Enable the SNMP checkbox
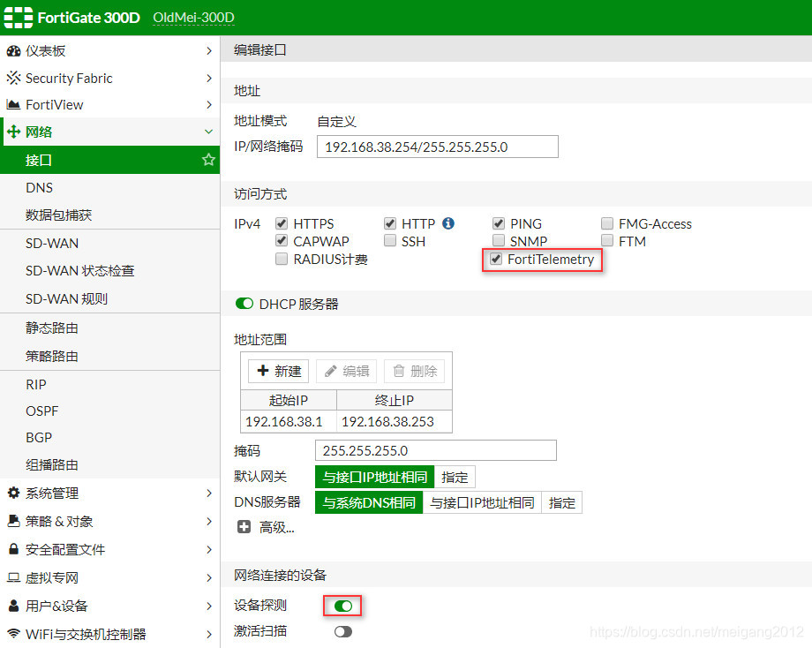Screen dimensions: 812x648 [498, 241]
